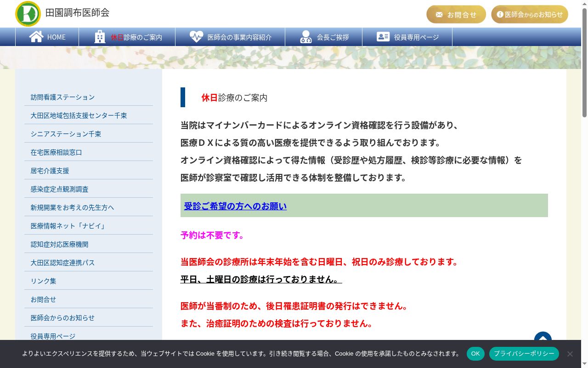Click the red 当医師会の診療所は年末年始 sentence

click(319, 262)
